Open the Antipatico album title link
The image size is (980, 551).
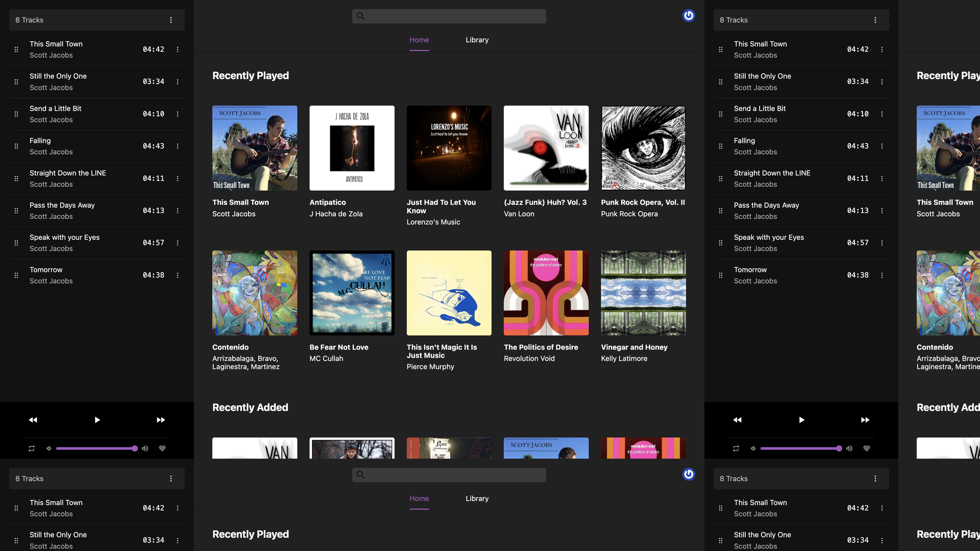(x=328, y=203)
